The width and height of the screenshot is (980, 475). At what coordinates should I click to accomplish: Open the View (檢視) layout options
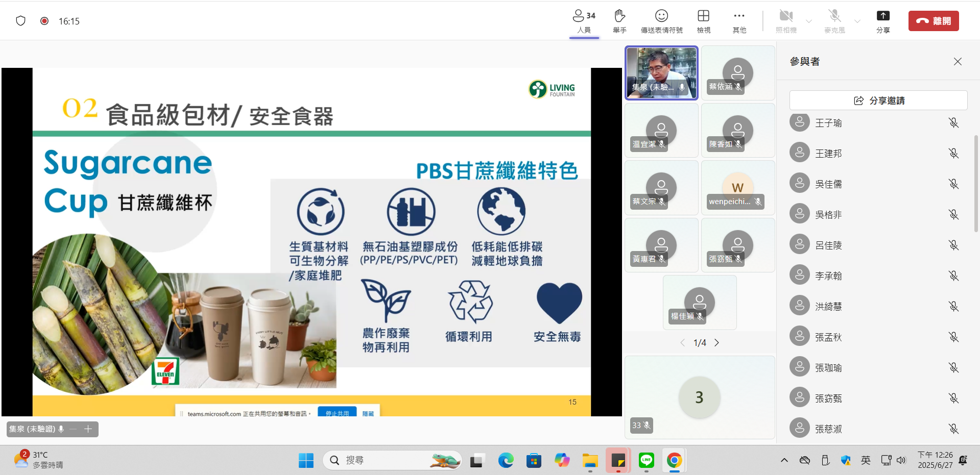point(703,21)
